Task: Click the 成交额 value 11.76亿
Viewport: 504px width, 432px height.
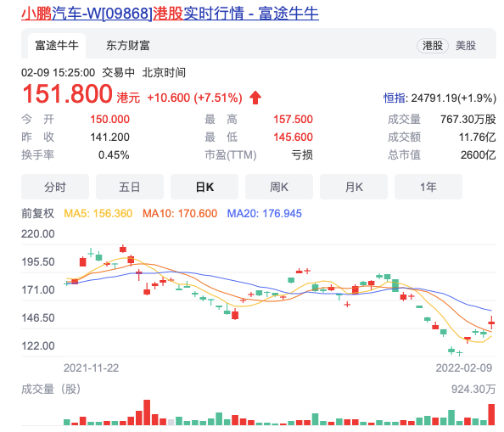Action: (478, 137)
